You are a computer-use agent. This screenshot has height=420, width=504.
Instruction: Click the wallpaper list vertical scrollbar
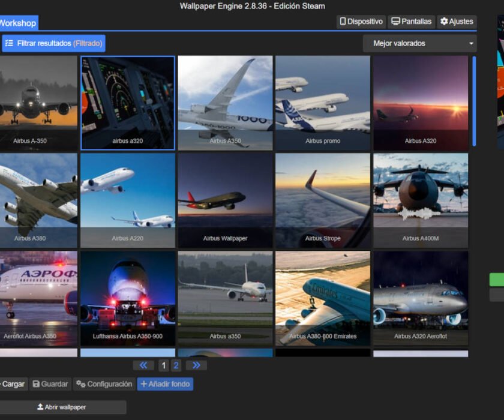[x=474, y=101]
